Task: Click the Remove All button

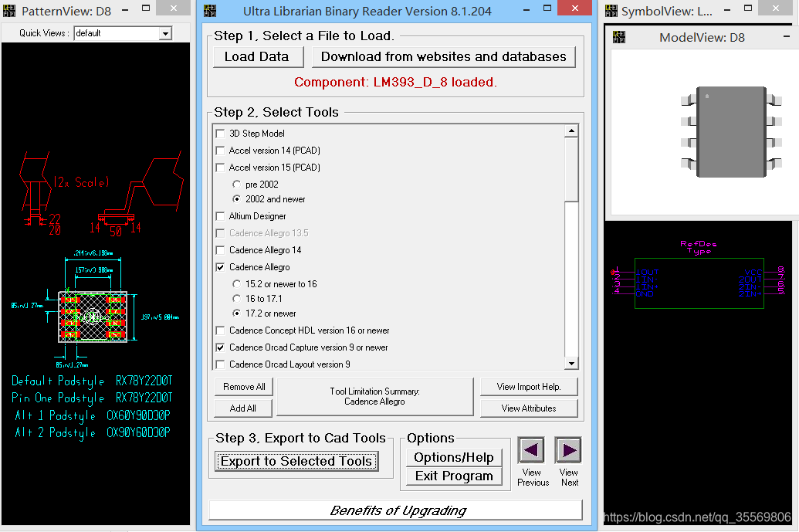Action: [244, 387]
